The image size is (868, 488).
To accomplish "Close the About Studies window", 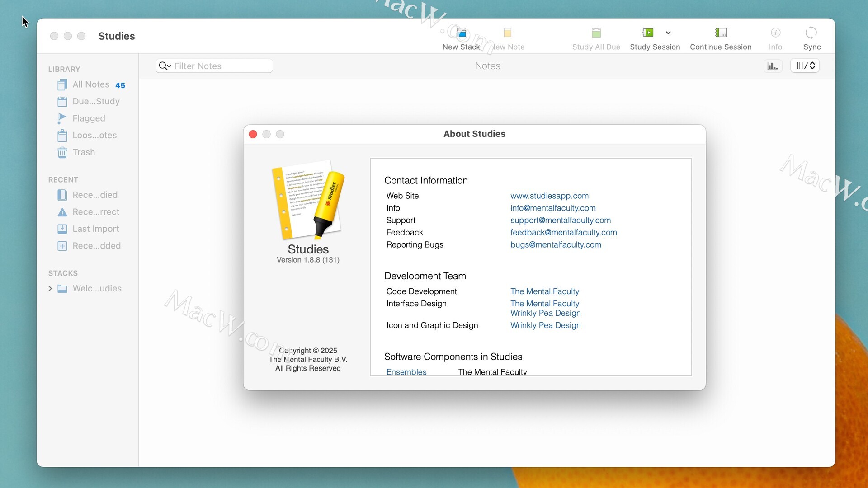I will click(253, 135).
